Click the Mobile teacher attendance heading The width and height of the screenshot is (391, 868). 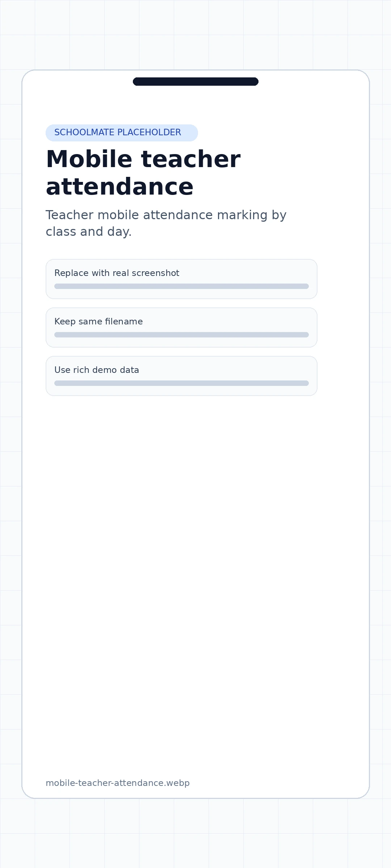pyautogui.click(x=143, y=173)
